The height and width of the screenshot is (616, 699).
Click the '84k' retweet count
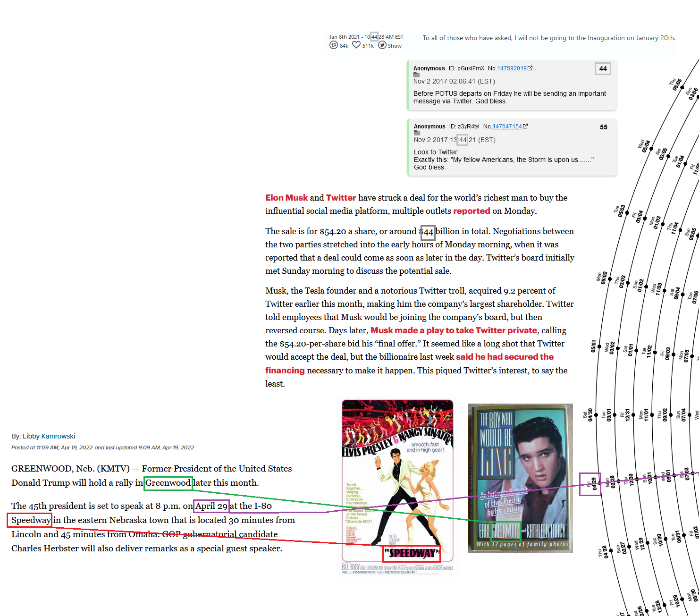click(x=344, y=46)
